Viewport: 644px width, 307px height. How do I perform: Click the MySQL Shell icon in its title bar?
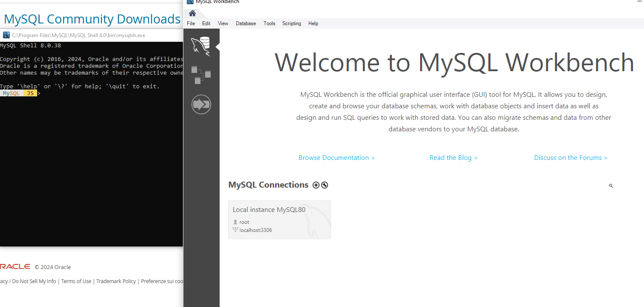tap(5, 35)
